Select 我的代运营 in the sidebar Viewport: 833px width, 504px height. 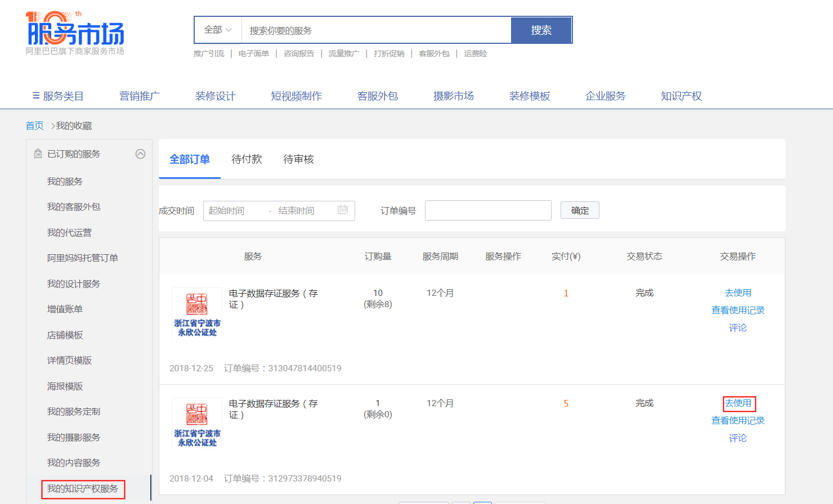pyautogui.click(x=69, y=232)
